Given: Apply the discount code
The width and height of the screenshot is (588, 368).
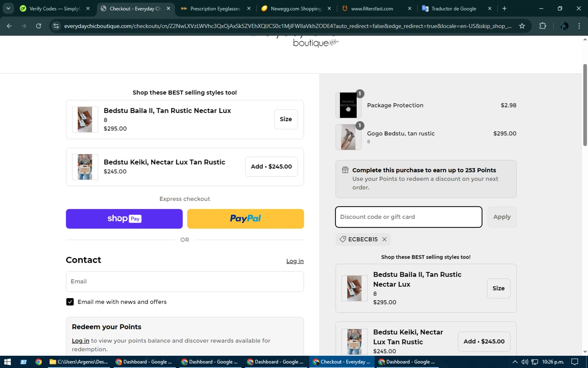Looking at the screenshot, I should [x=502, y=217].
